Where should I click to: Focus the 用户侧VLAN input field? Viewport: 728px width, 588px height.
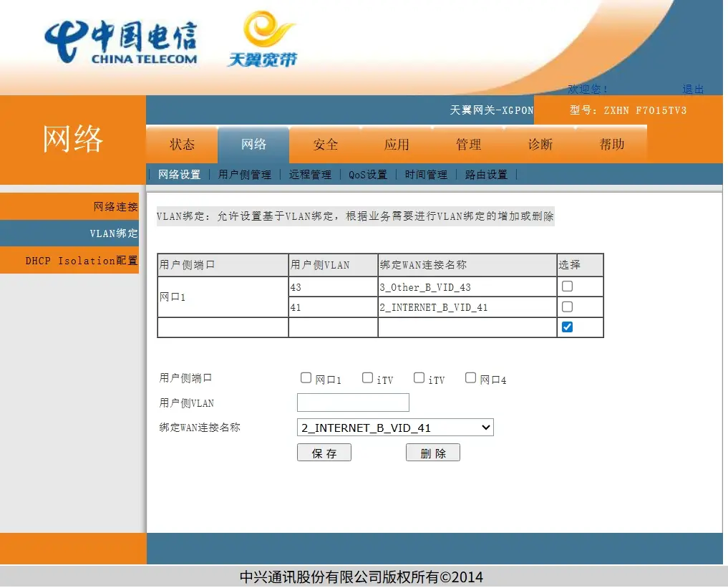[x=353, y=403]
